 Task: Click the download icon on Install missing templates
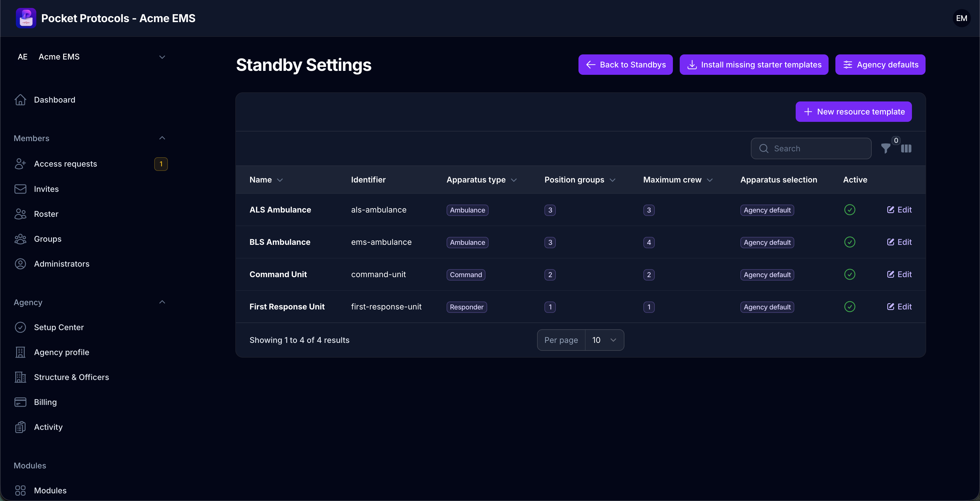692,65
